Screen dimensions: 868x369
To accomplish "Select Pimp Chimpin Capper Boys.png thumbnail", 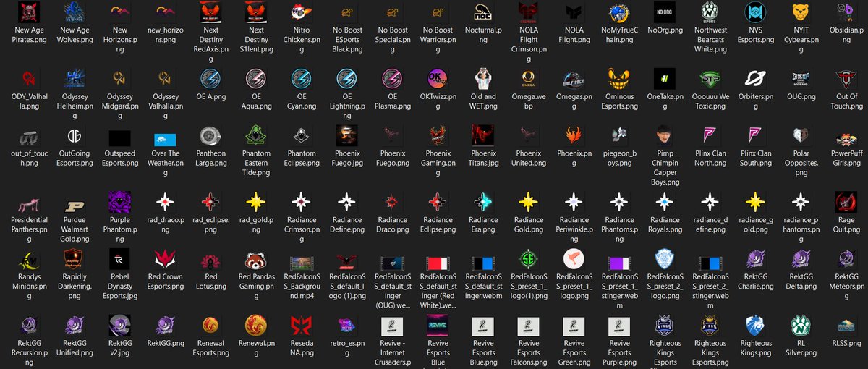I will [x=665, y=135].
